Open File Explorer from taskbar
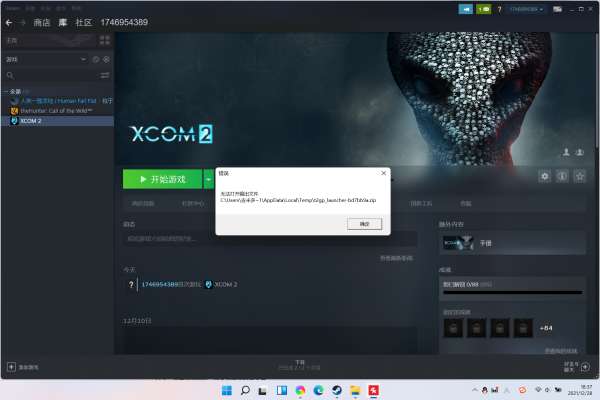This screenshot has height=400, width=600. (x=355, y=390)
